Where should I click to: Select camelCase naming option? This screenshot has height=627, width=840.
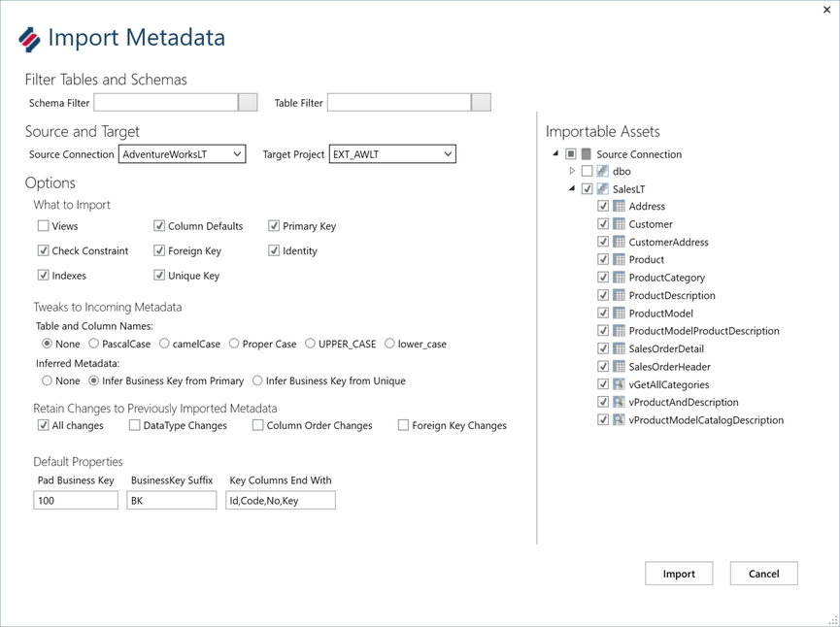coord(164,344)
